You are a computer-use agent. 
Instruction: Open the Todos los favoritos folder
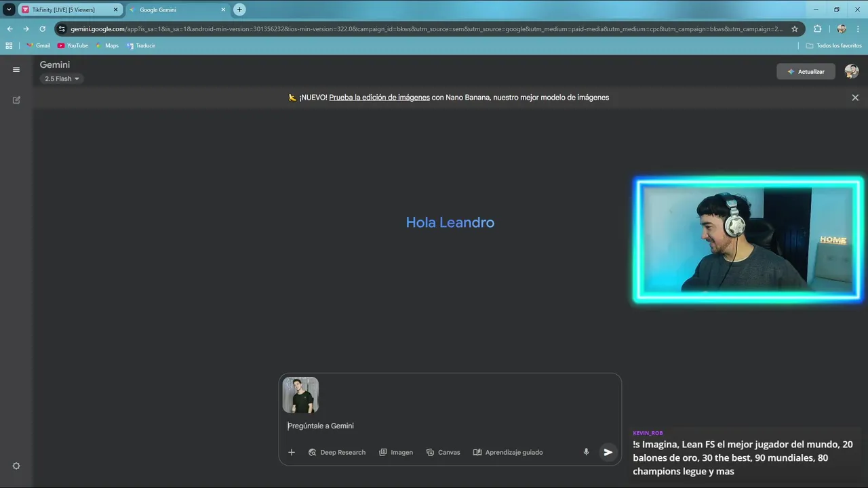pos(834,45)
